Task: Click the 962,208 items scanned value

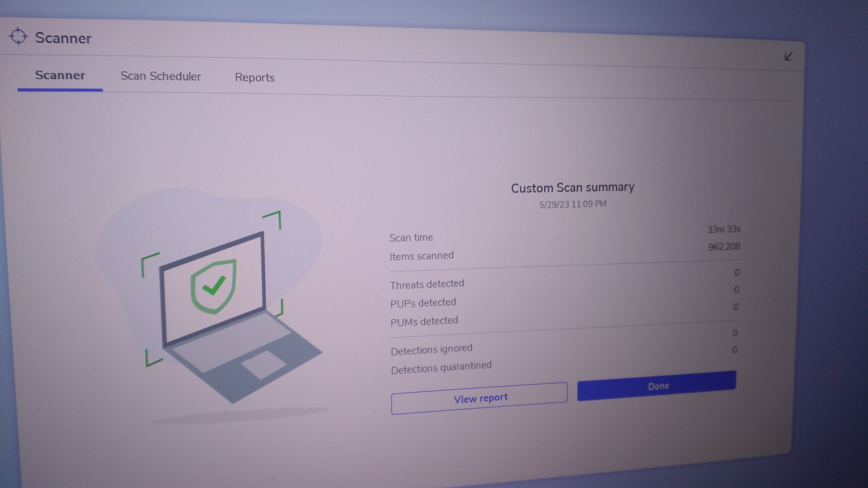Action: 724,247
